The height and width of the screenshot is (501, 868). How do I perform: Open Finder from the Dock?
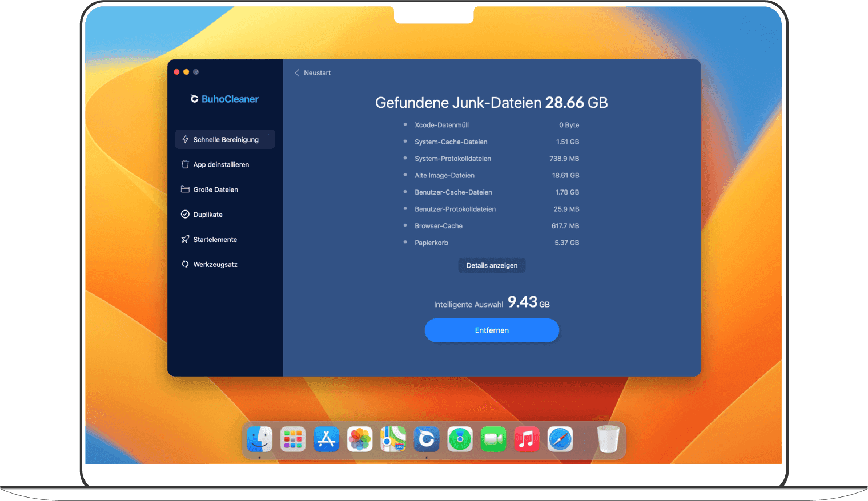coord(260,439)
